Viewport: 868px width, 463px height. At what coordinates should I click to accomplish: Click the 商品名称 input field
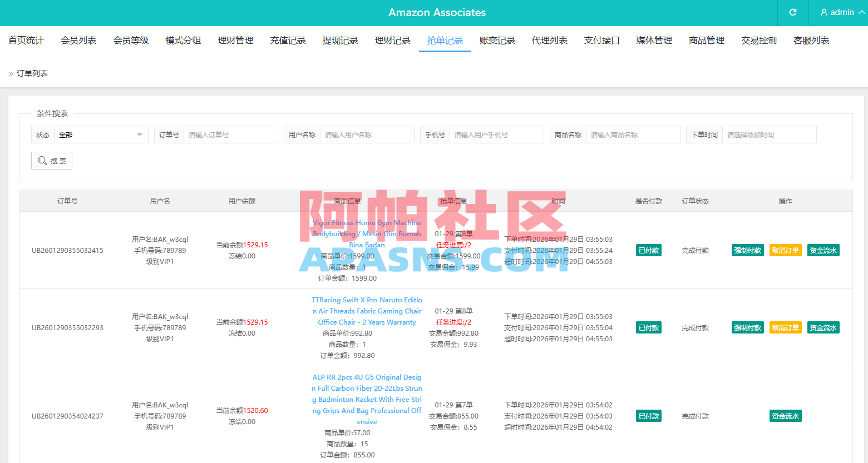coord(633,135)
